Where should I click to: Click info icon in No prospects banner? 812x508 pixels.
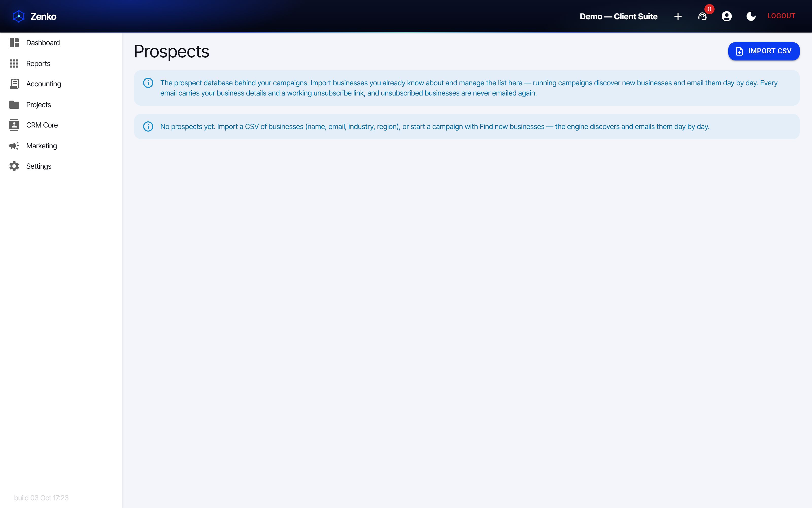pyautogui.click(x=148, y=127)
